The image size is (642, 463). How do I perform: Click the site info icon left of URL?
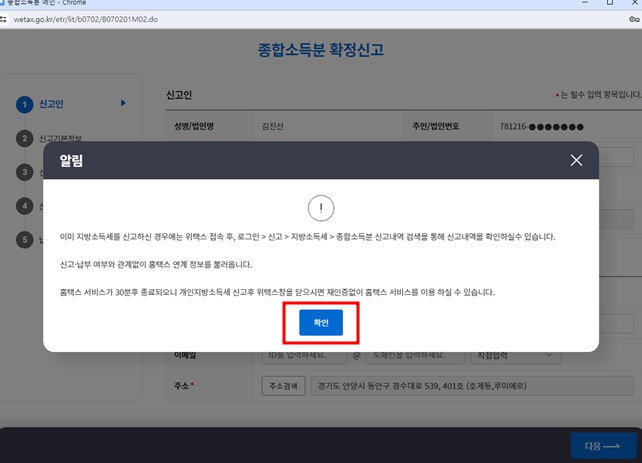click(x=4, y=19)
